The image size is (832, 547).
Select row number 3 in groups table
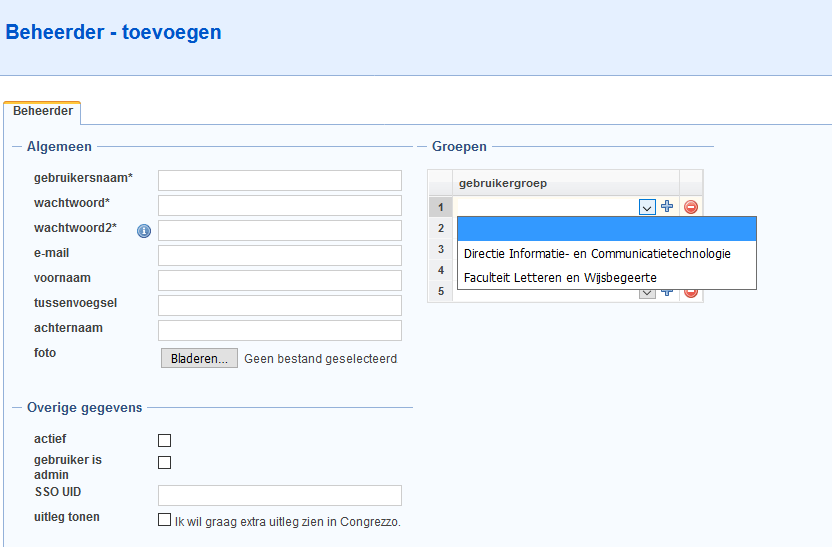click(440, 249)
